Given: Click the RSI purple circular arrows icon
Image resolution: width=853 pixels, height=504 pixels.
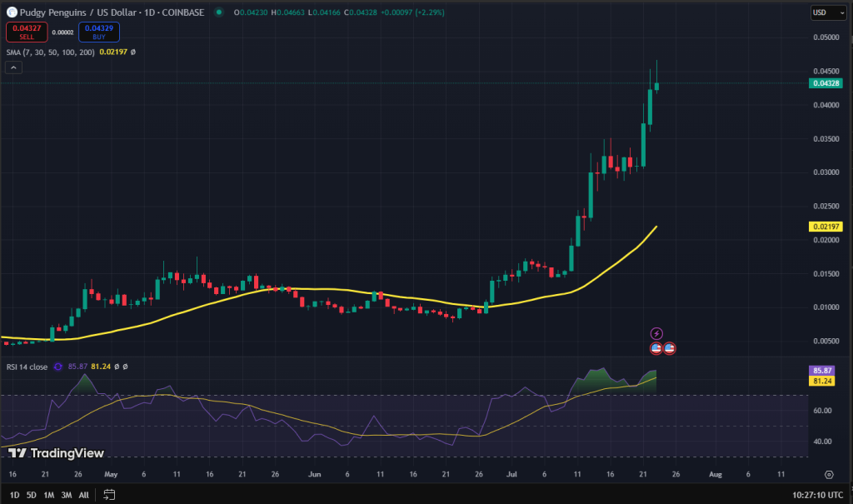Looking at the screenshot, I should click(57, 367).
